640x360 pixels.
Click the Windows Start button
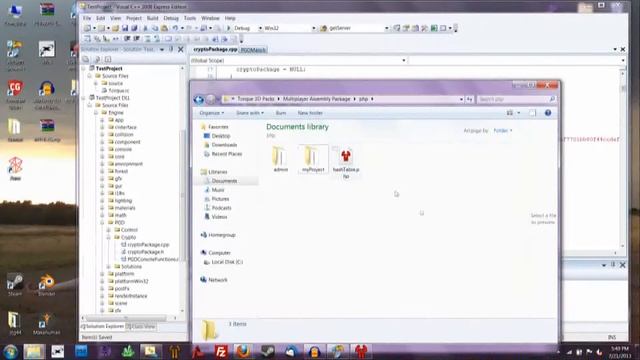coord(10,352)
